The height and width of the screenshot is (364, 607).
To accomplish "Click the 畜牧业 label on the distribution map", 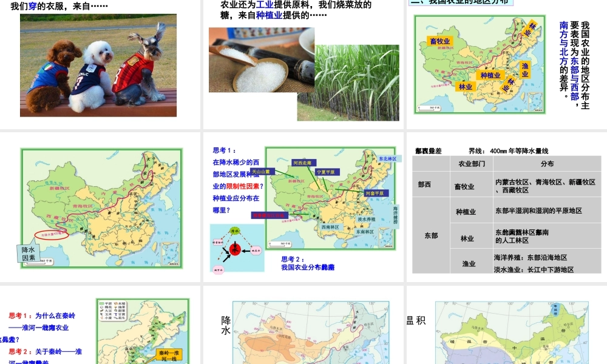I will pyautogui.click(x=440, y=41).
